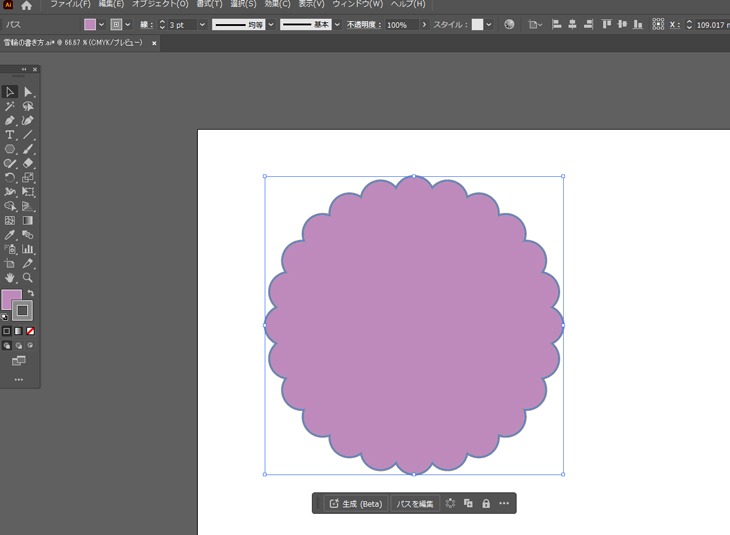Screen dimensions: 730x535
Task: Select the Hand tool
Action: click(10, 277)
